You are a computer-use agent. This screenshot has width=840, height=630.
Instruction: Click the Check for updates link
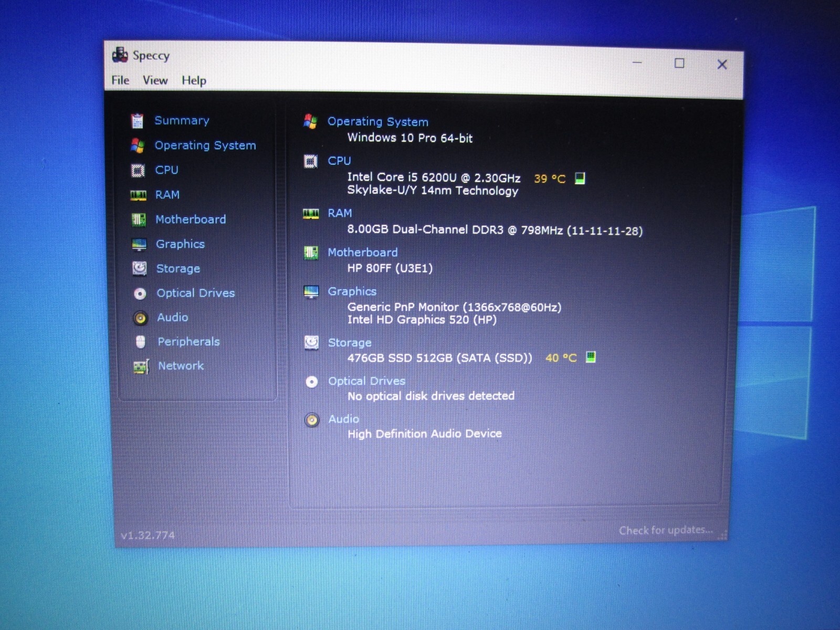[666, 530]
